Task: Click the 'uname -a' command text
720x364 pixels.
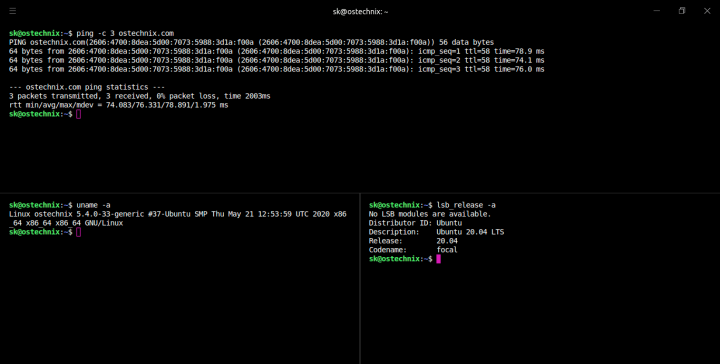Action: [x=93, y=205]
